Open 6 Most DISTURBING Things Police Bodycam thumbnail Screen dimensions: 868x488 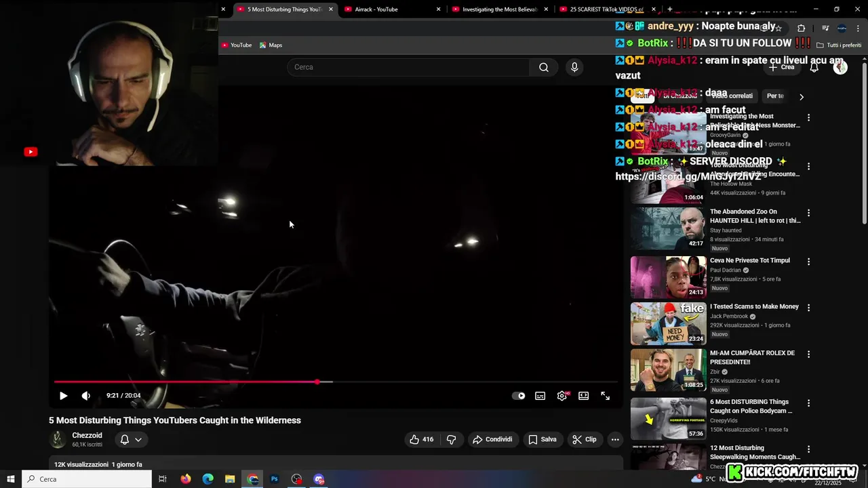click(668, 419)
